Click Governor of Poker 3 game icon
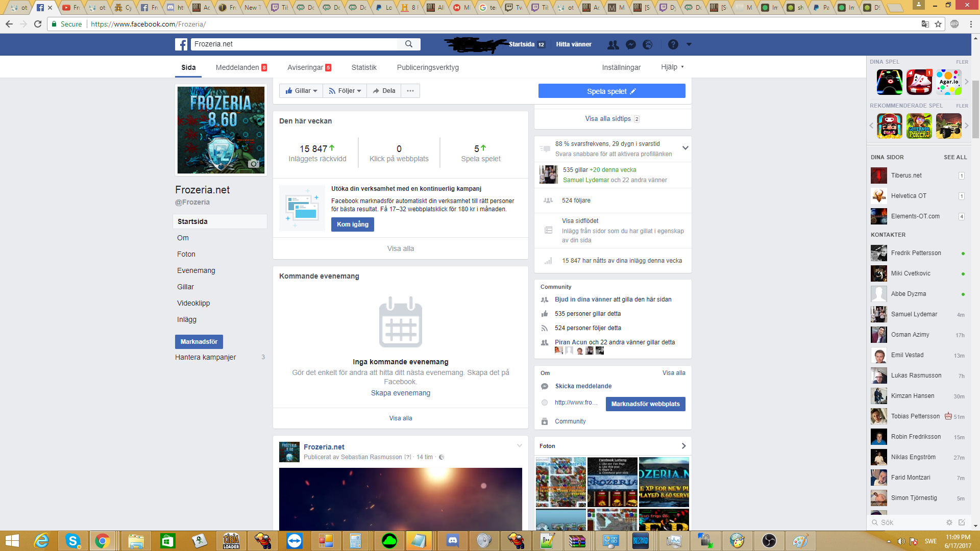 [x=919, y=126]
